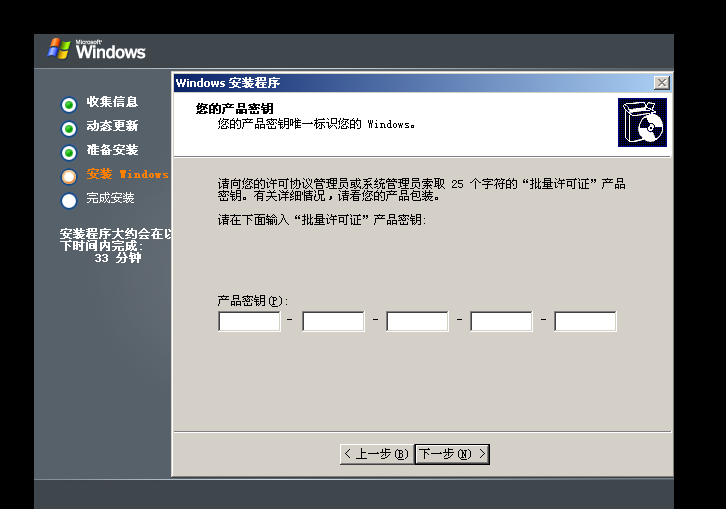Click the 33 分钟 remaining time text

pos(118,258)
